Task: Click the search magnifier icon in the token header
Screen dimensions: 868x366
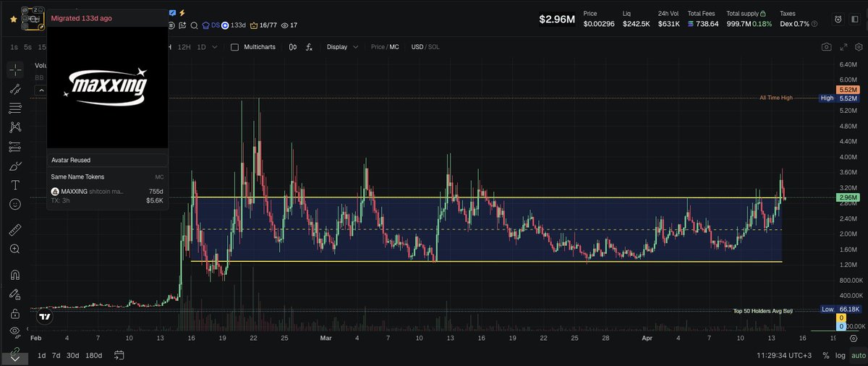Action: [194, 25]
